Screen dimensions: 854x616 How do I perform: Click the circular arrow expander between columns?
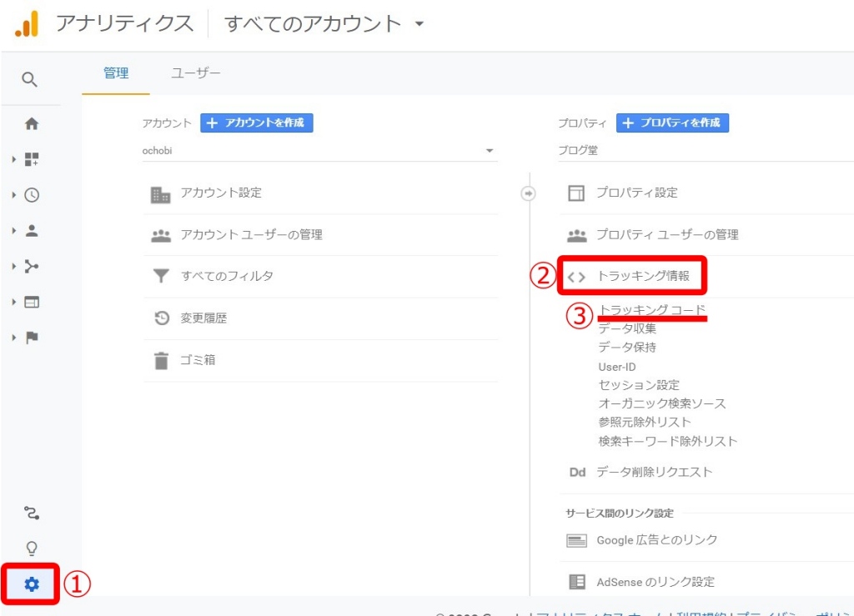529,193
